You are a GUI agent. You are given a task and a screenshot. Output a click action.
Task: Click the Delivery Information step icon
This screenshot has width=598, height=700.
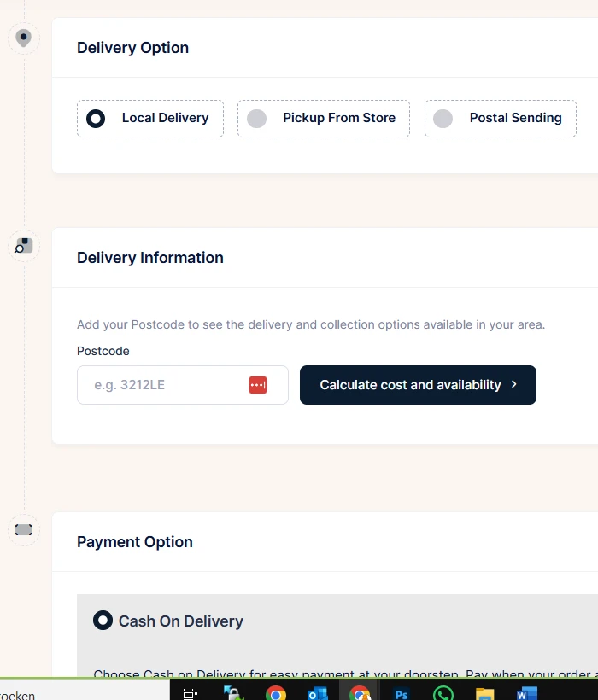coord(24,246)
